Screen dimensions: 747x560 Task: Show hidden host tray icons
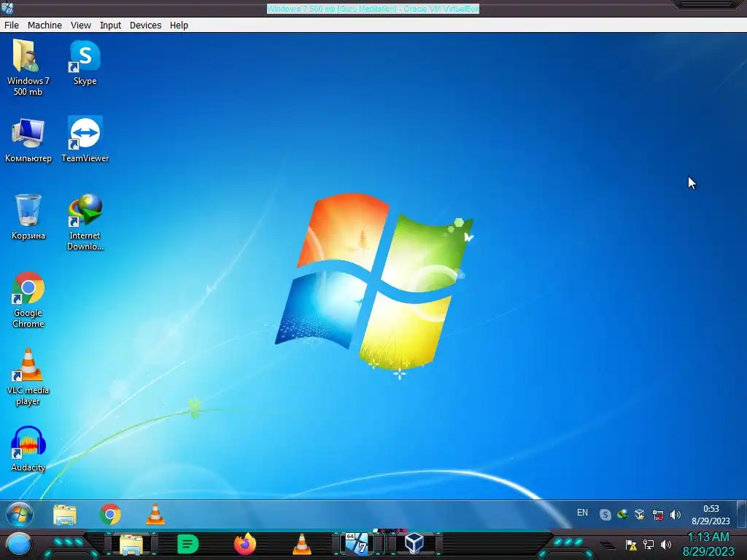pyautogui.click(x=608, y=545)
